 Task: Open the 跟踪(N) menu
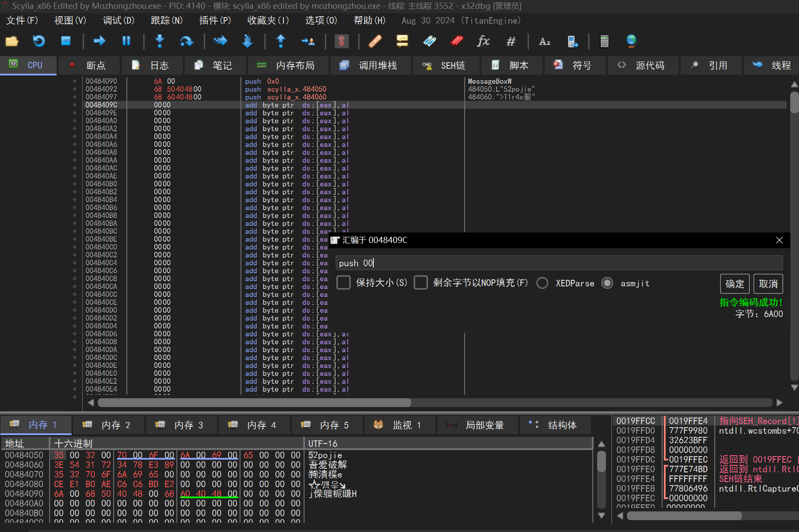click(167, 21)
